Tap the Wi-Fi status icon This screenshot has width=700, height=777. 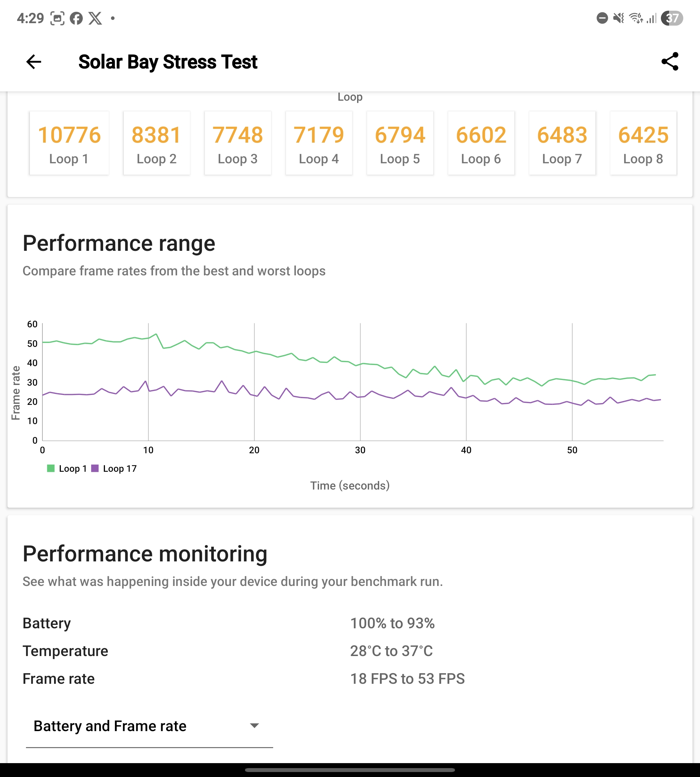pos(635,18)
